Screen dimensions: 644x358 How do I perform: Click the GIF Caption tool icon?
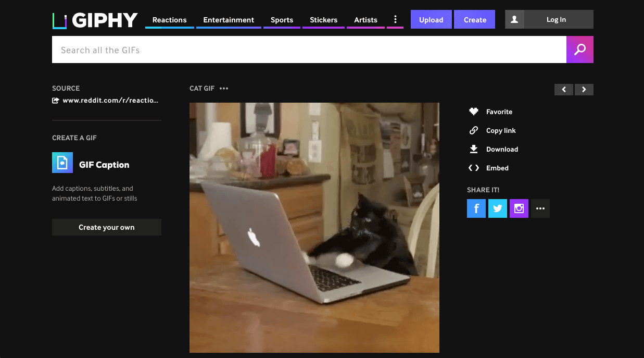[x=62, y=163]
